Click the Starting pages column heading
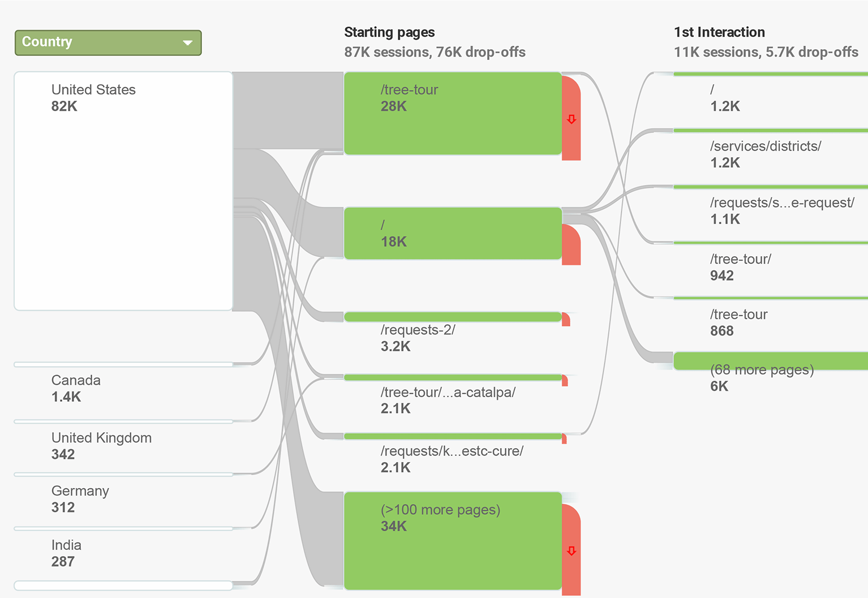 point(389,32)
